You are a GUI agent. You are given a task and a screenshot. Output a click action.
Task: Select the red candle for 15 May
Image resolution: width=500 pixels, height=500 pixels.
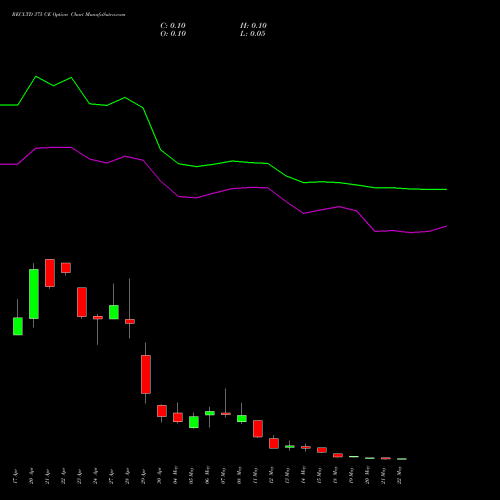[x=322, y=450]
